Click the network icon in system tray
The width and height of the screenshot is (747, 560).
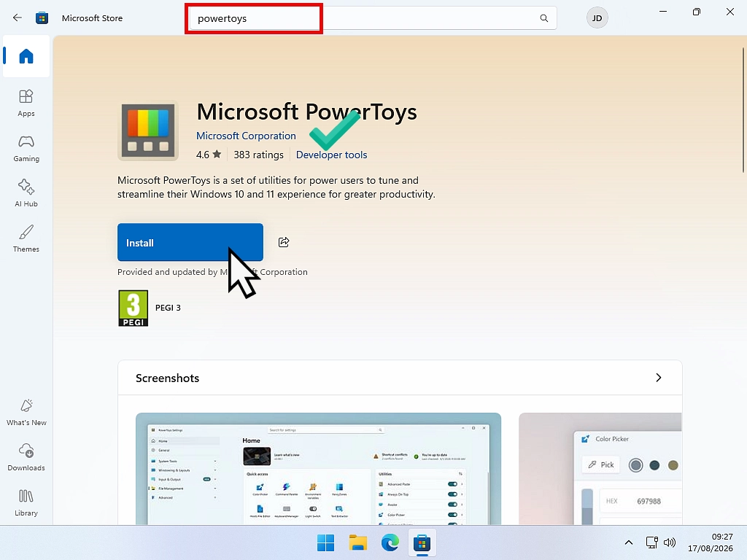651,542
